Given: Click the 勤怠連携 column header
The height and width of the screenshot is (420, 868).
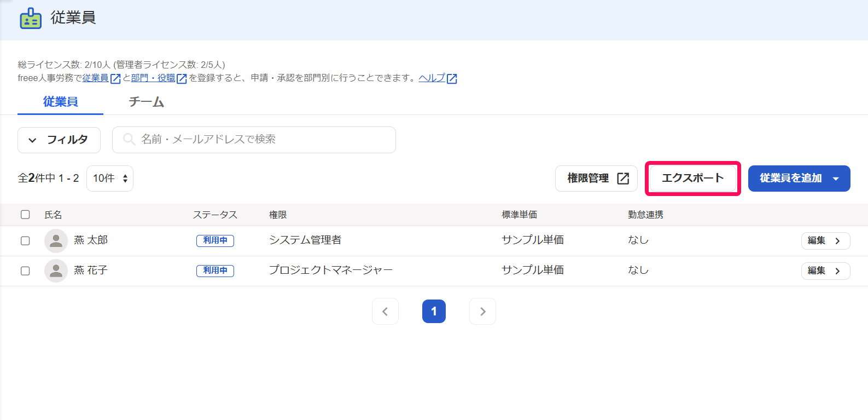Looking at the screenshot, I should pos(646,215).
